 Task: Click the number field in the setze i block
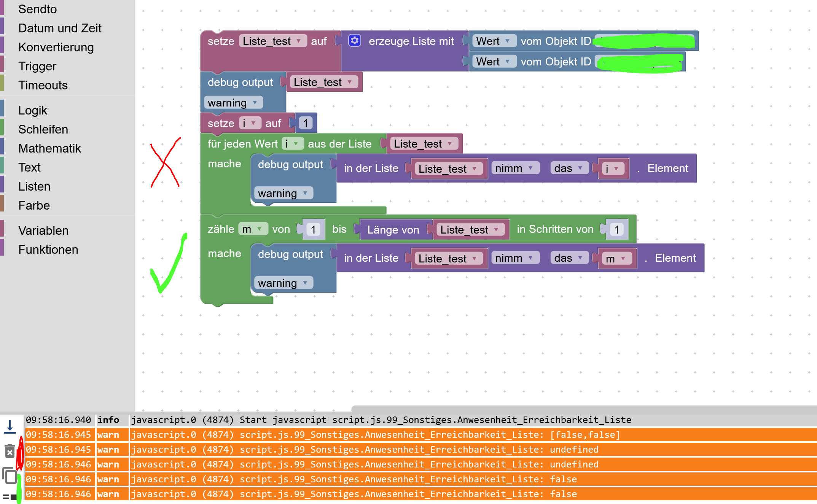pyautogui.click(x=306, y=123)
